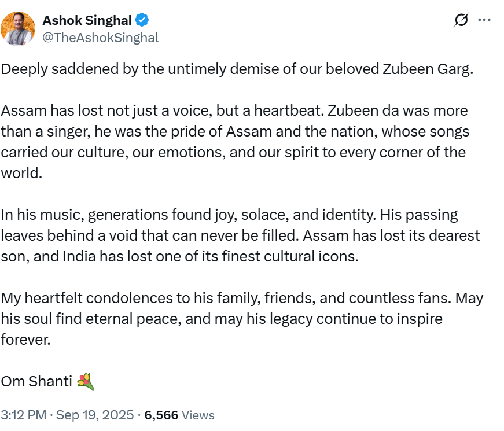Click the blue verified checkmark badge
The height and width of the screenshot is (431, 504).
click(142, 20)
